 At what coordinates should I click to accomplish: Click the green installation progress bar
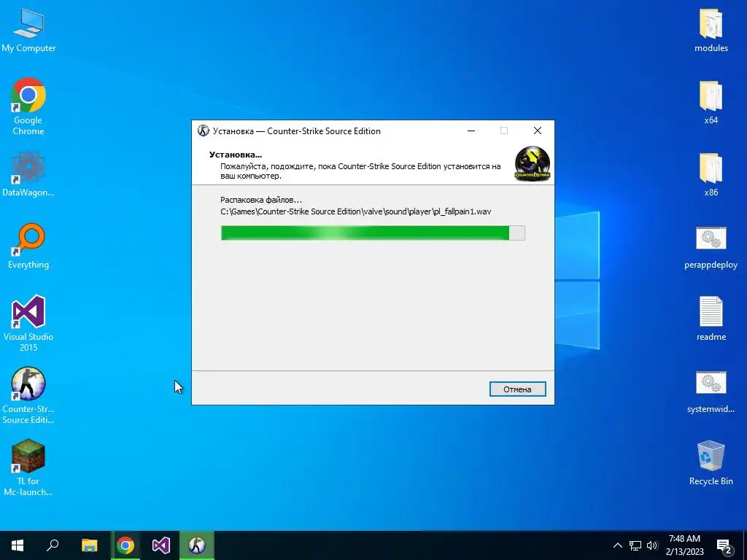click(x=373, y=233)
